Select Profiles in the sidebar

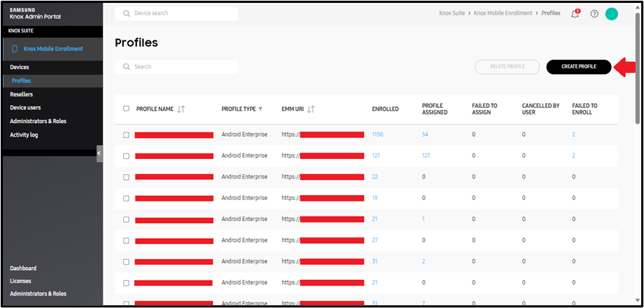[52, 81]
